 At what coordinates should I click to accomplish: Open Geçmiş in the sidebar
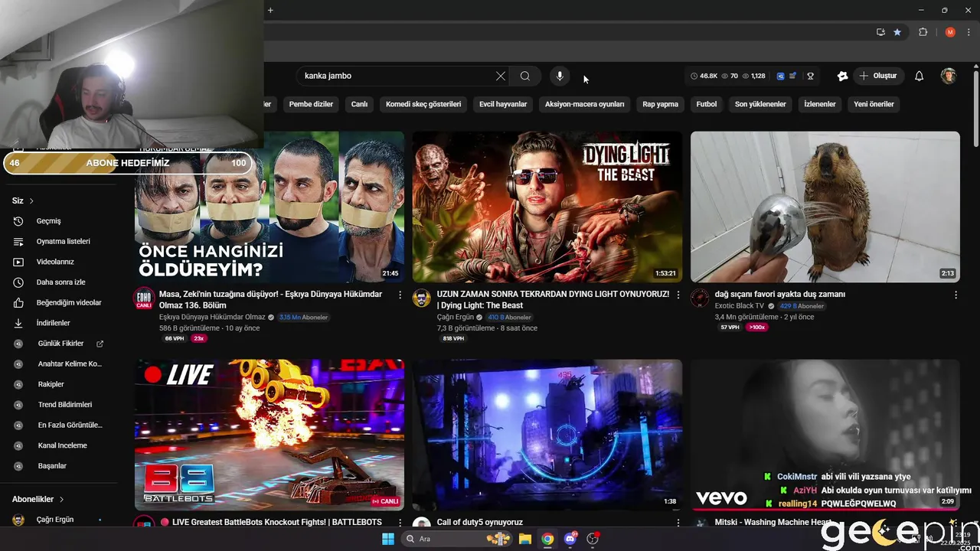(x=59, y=221)
